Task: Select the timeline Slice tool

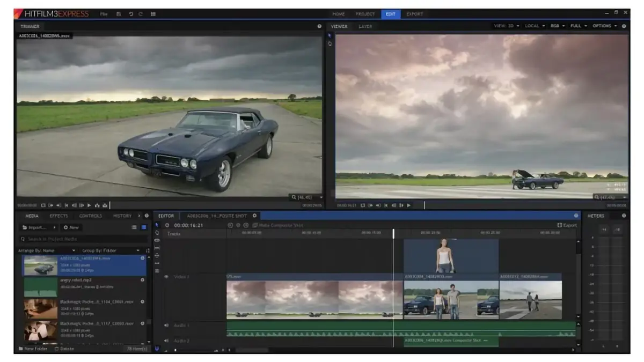Action: click(157, 240)
